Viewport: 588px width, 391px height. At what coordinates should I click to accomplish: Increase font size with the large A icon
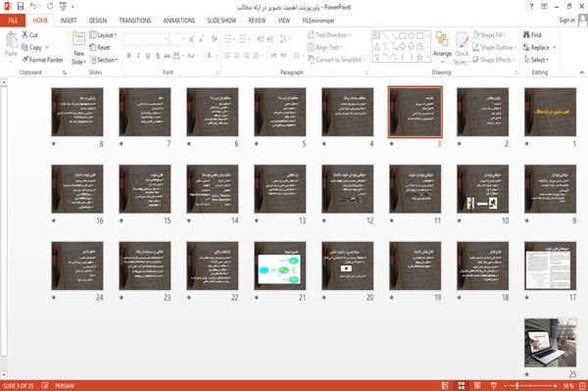tap(192, 39)
